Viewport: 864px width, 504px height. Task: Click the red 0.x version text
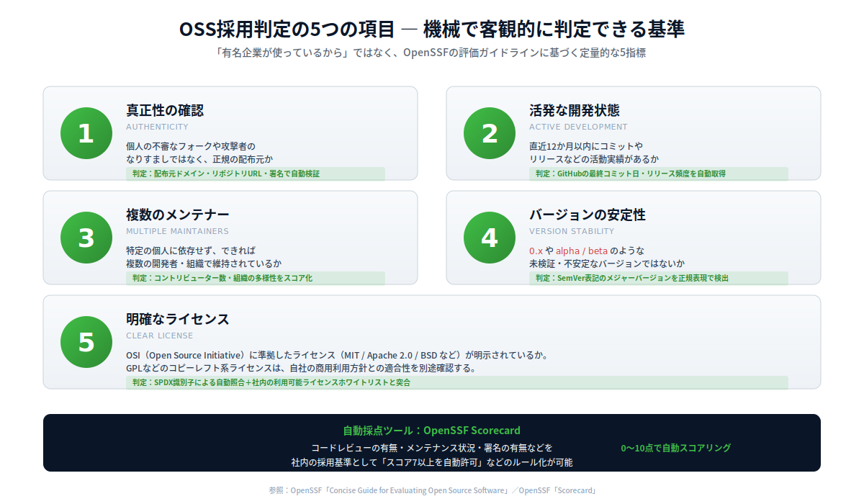pos(536,251)
